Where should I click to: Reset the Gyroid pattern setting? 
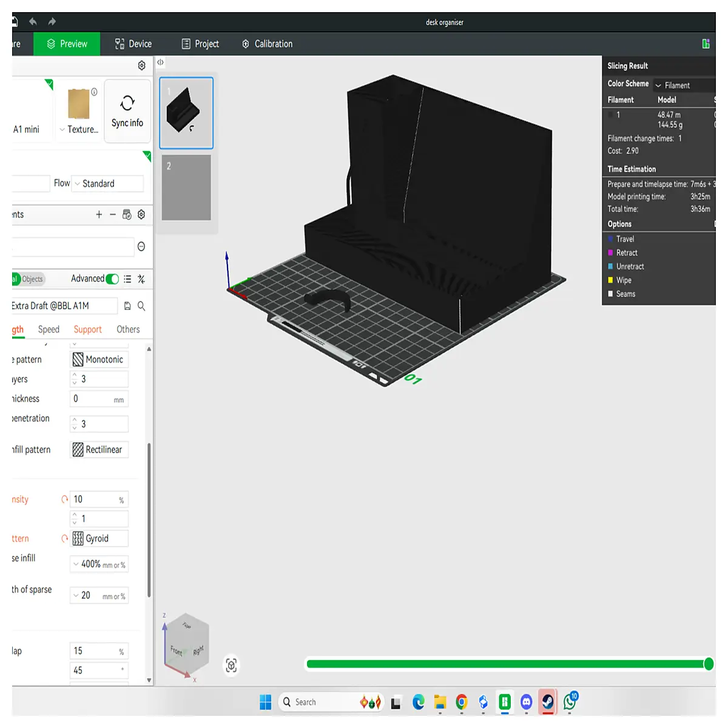pos(64,538)
